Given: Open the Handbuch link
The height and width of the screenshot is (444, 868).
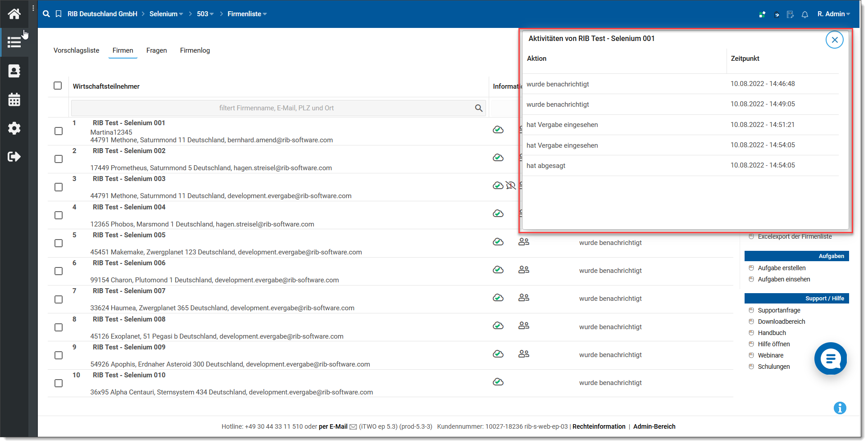Looking at the screenshot, I should [772, 333].
